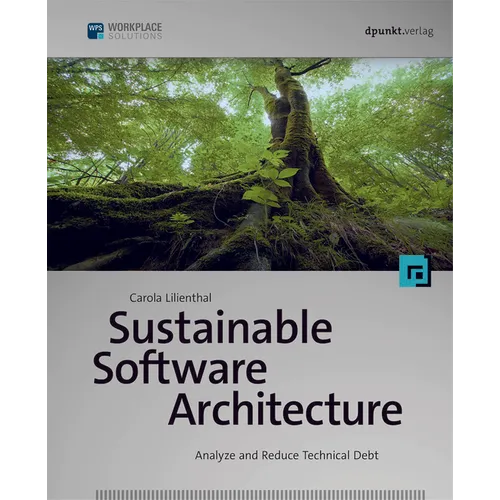Click the teal square publisher emblem
Screen dimensions: 500x500
point(415,271)
